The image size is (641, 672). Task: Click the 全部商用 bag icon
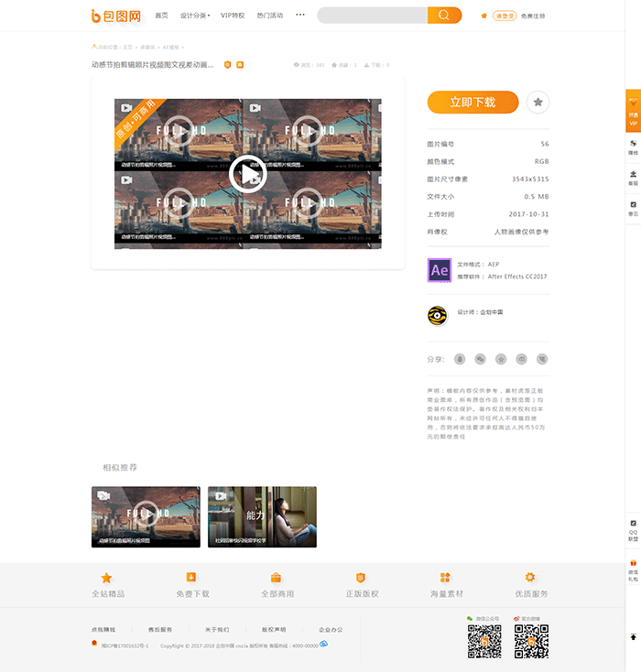(x=276, y=578)
